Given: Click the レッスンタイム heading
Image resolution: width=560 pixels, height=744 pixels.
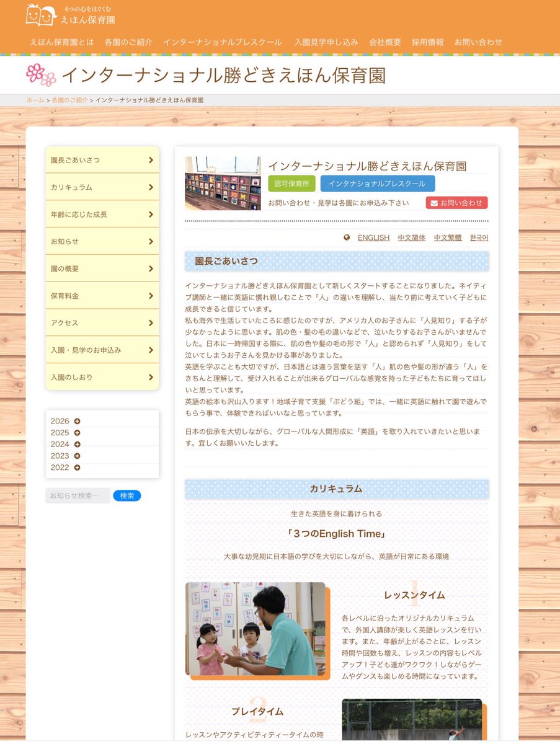Looking at the screenshot, I should [x=414, y=595].
